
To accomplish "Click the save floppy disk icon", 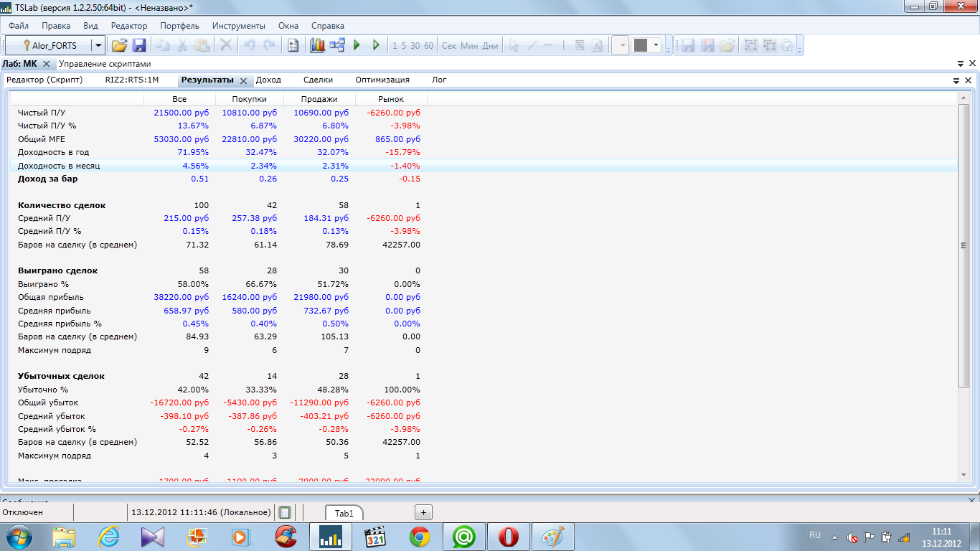I will click(x=139, y=45).
